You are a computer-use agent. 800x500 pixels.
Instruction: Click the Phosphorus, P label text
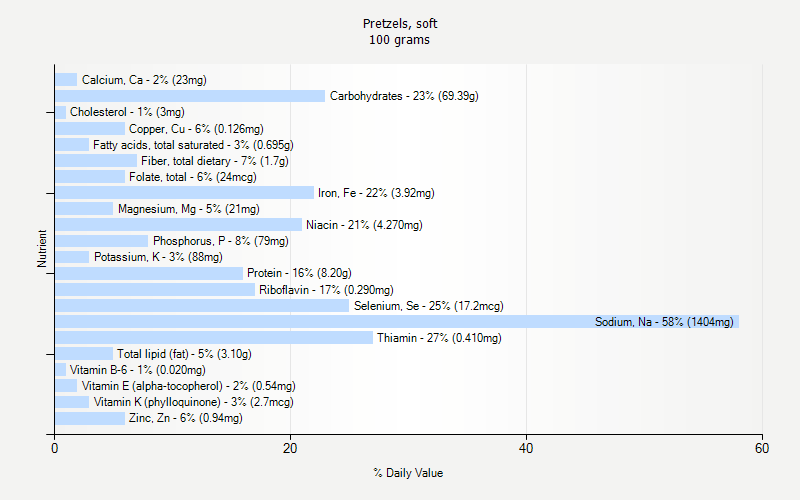point(220,241)
